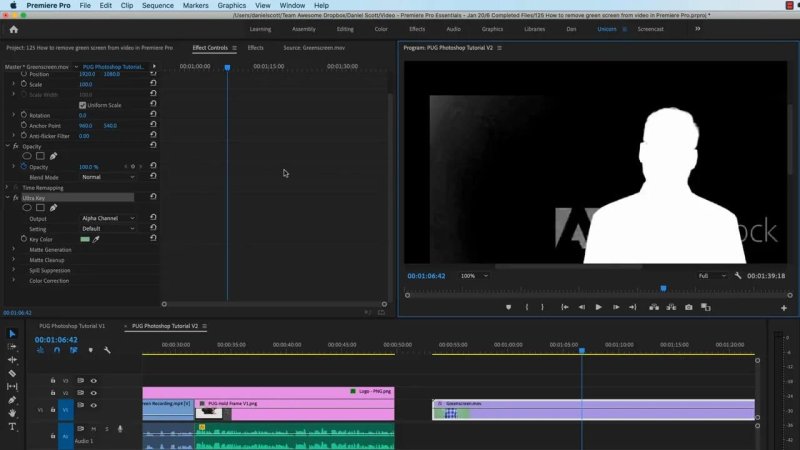
Task: Click Lift button in Program monitor
Action: (654, 307)
